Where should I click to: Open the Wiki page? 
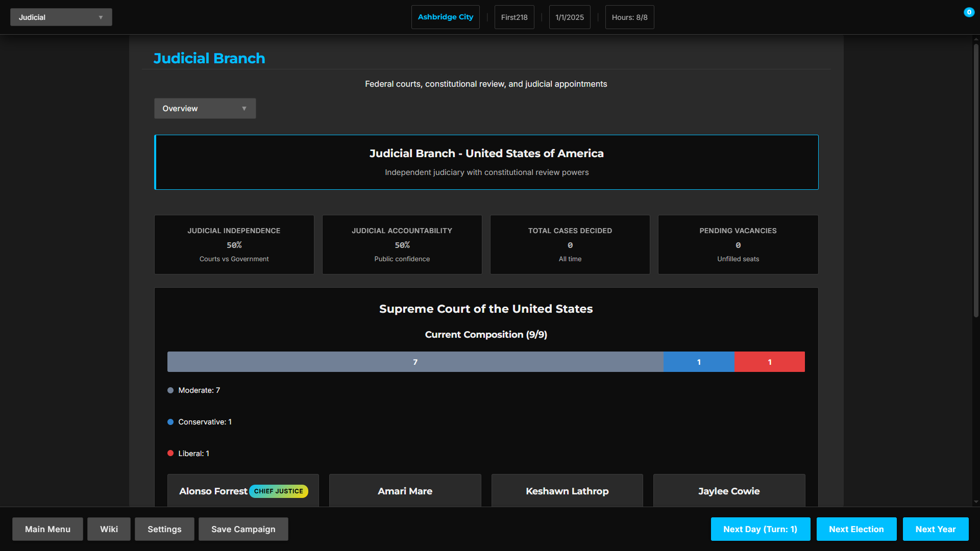pos(109,529)
